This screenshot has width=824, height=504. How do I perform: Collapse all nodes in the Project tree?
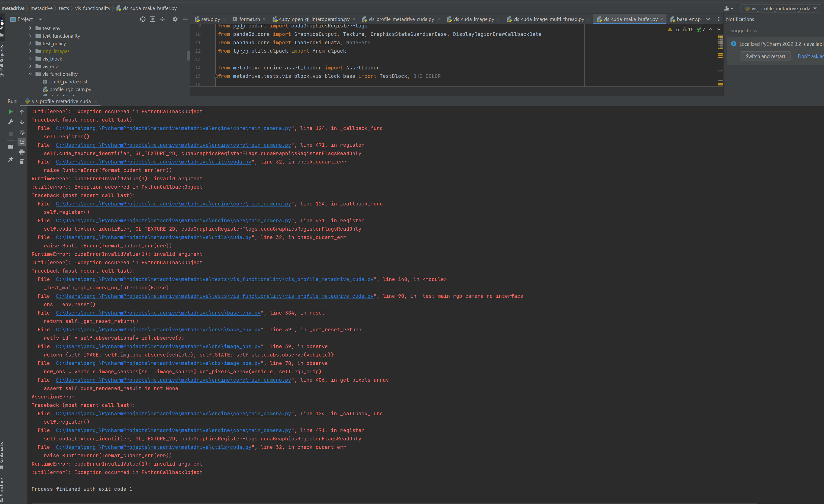coord(163,19)
